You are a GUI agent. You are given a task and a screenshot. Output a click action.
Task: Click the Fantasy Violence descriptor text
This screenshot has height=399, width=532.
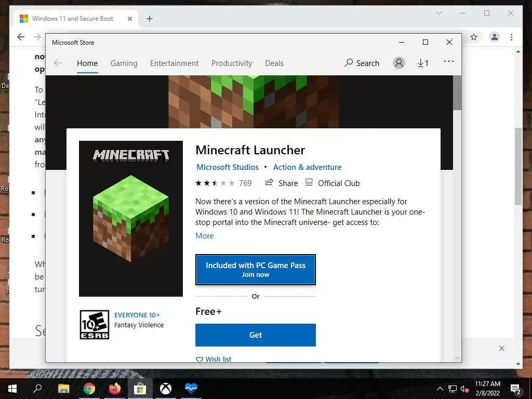(139, 325)
